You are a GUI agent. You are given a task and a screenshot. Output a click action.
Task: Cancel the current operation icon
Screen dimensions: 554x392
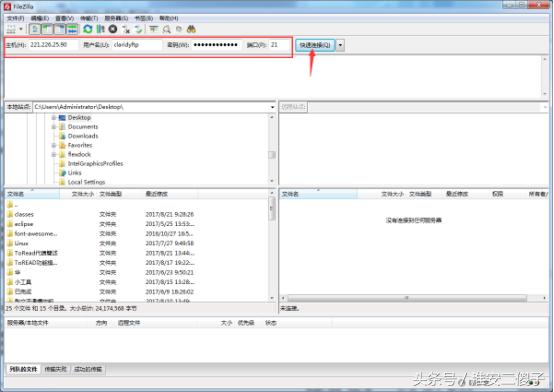coord(113,29)
